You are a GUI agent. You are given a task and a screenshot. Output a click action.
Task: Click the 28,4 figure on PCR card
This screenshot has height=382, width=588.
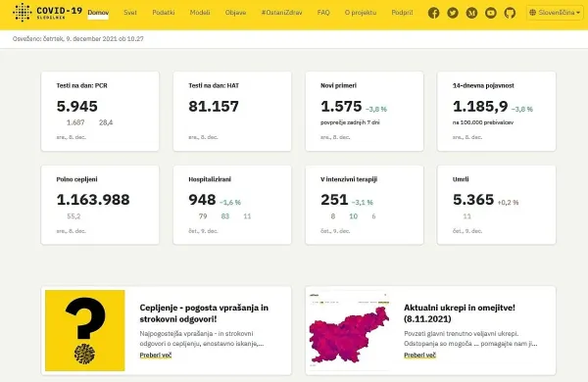point(106,122)
